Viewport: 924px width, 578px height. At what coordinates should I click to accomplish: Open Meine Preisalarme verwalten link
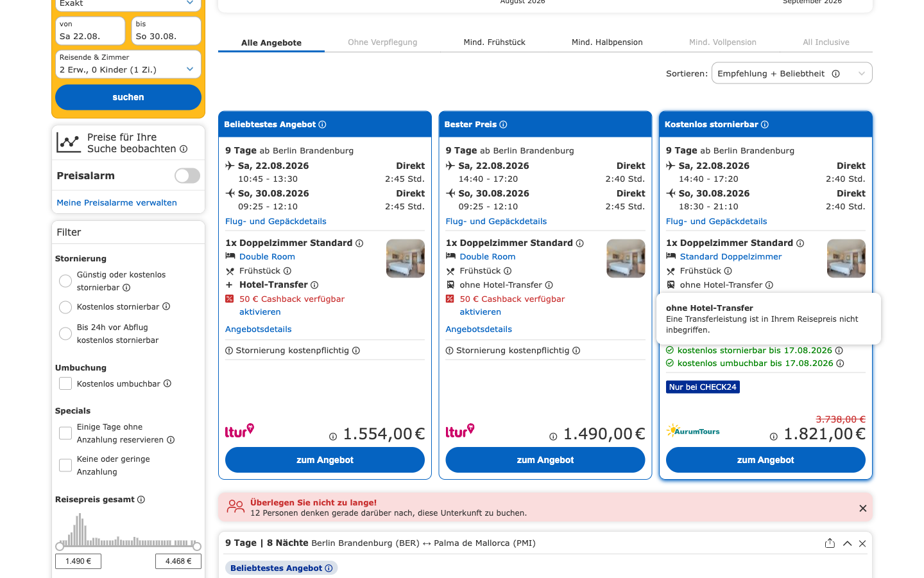[x=117, y=203]
